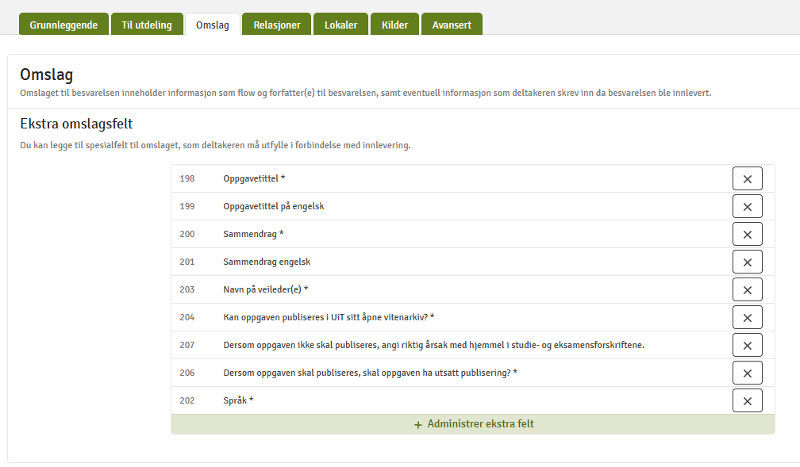Open the Lokaler tab

coord(341,25)
